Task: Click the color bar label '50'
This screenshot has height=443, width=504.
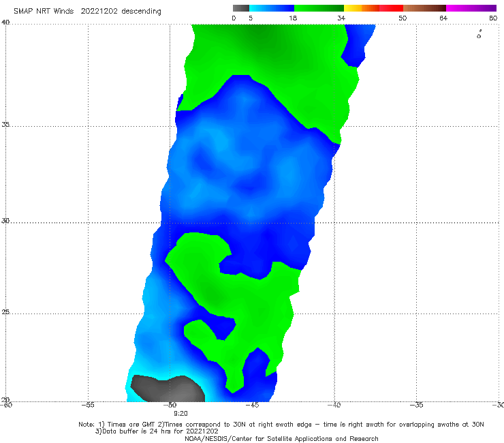Action: coord(403,18)
